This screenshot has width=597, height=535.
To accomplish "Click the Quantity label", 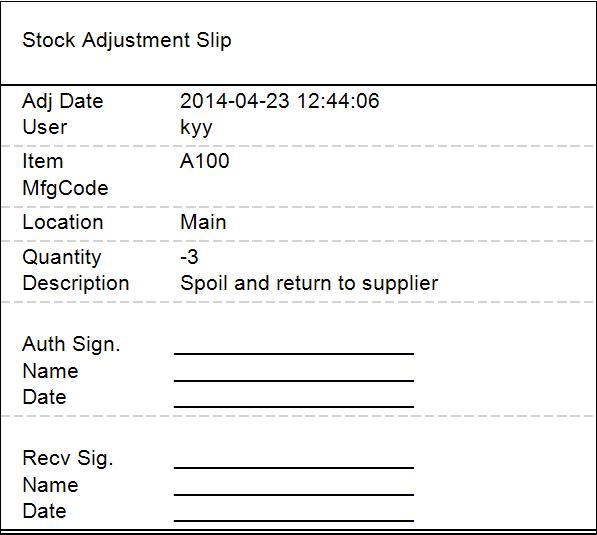I will (62, 258).
